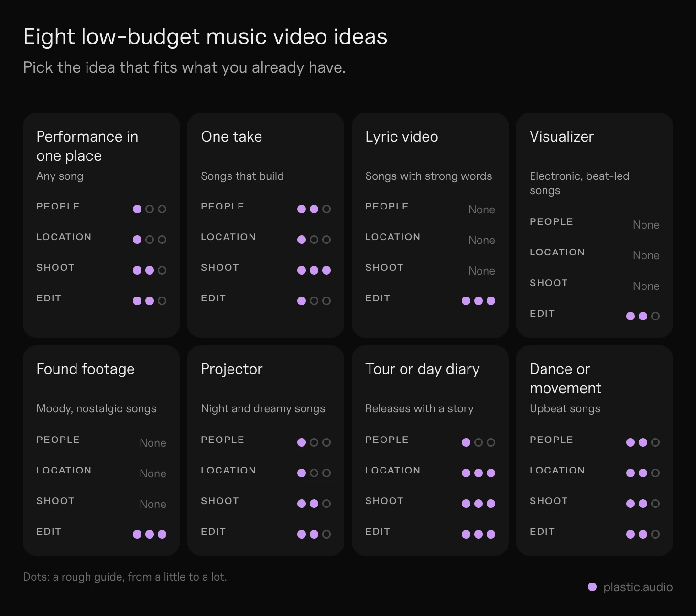The height and width of the screenshot is (616, 696).
Task: Click the SHOOT label in Found footage card
Action: tap(55, 501)
